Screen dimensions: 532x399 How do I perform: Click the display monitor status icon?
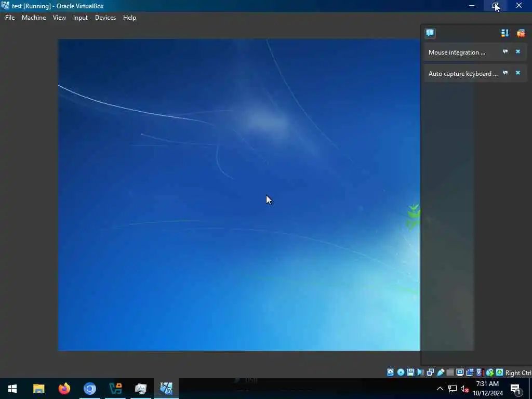[x=460, y=373]
